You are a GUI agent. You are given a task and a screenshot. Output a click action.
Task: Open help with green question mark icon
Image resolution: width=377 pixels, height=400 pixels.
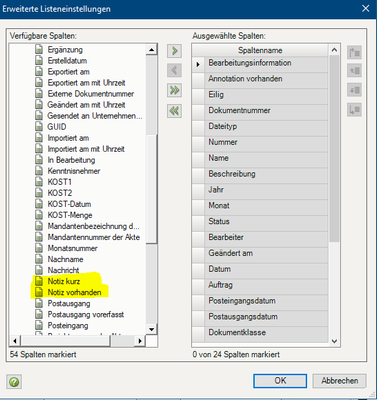pos(14,382)
